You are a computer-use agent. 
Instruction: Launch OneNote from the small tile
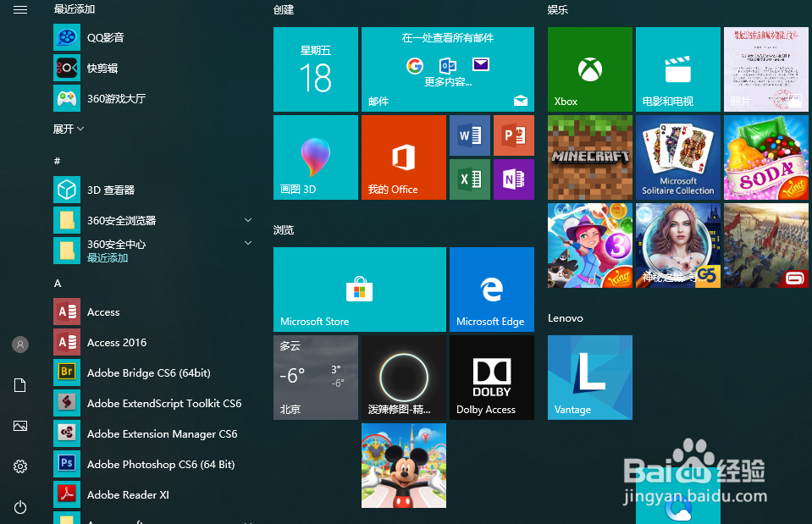click(x=514, y=179)
